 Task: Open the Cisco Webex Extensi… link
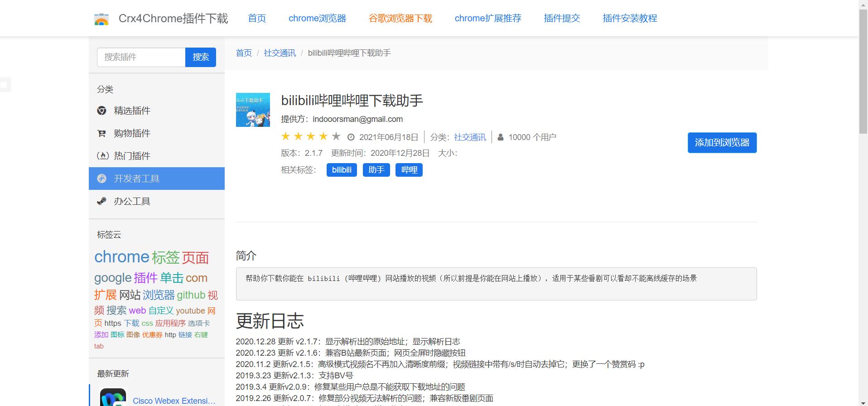point(174,401)
